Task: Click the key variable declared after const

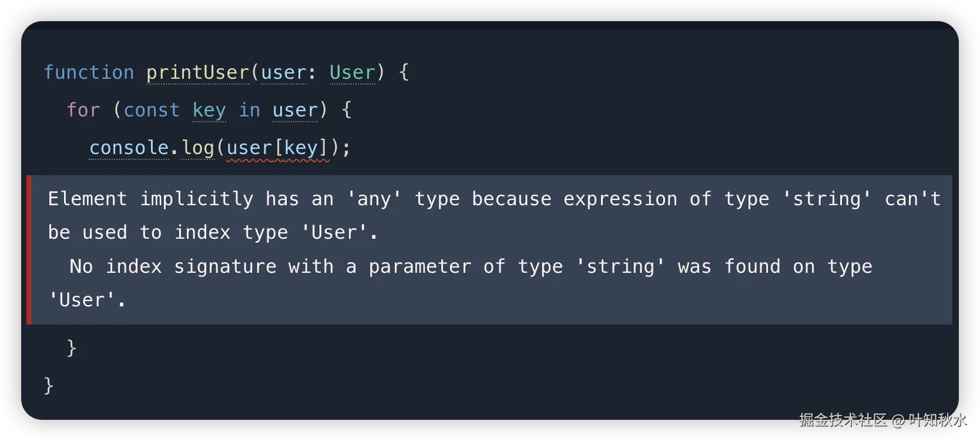Action: tap(209, 110)
